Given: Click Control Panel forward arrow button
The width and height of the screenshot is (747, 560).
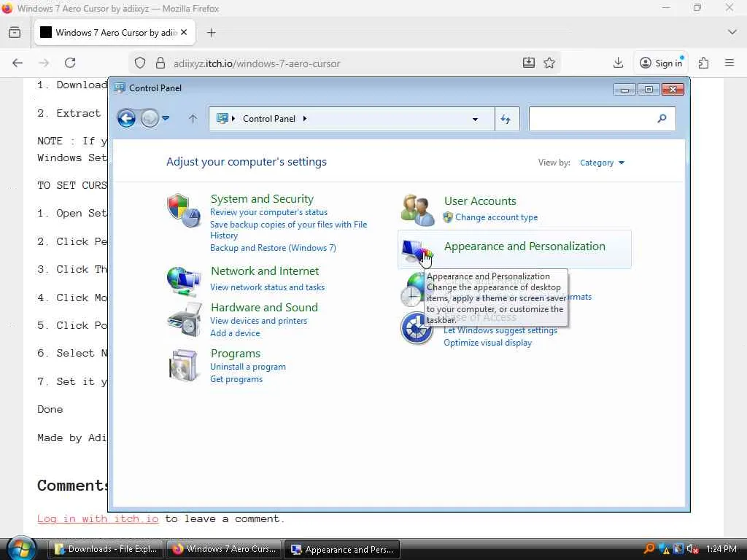Looking at the screenshot, I should pyautogui.click(x=150, y=118).
